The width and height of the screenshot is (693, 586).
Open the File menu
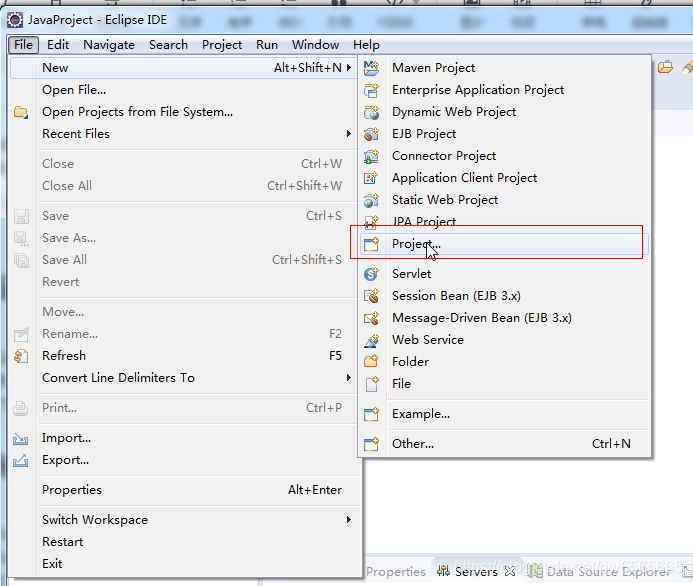click(x=23, y=45)
